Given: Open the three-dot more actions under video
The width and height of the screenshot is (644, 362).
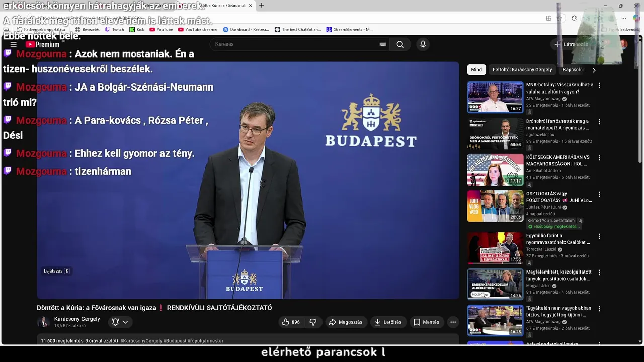Looking at the screenshot, I should coord(453,322).
